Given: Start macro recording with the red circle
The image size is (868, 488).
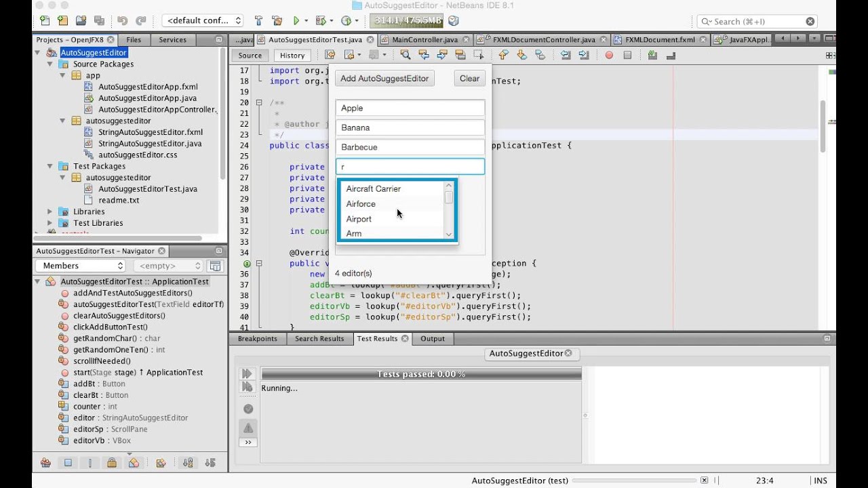Looking at the screenshot, I should click(x=609, y=55).
